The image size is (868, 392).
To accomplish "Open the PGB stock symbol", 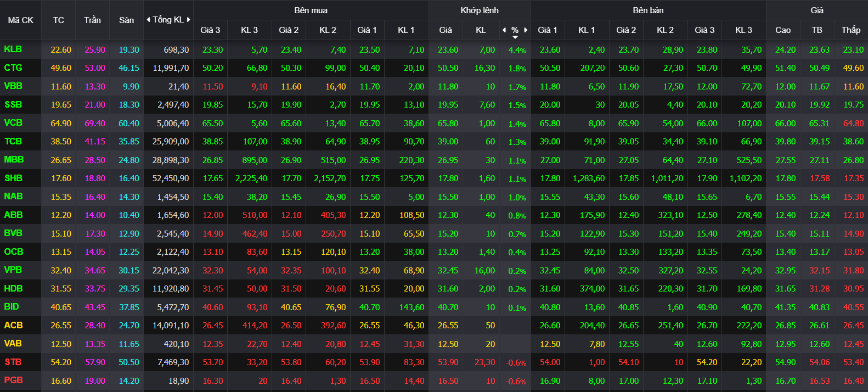I will tap(13, 380).
